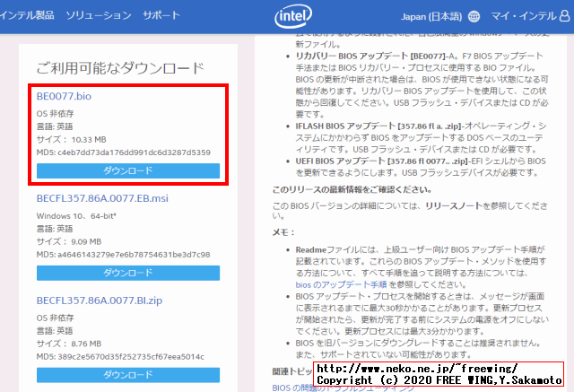This screenshot has width=574, height=392.
Task: Follow the bios のアップデート手順 link
Action: [x=341, y=284]
